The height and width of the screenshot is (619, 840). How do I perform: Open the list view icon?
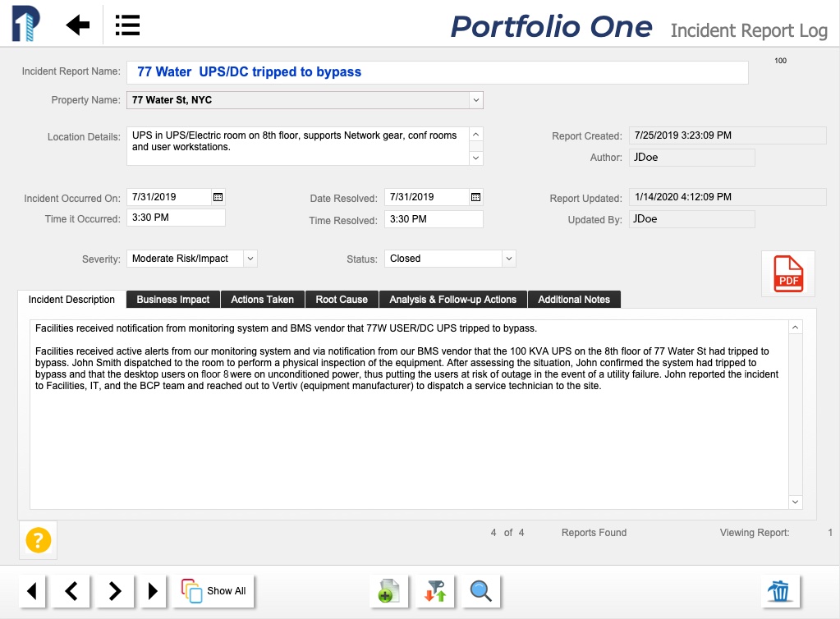tap(127, 25)
